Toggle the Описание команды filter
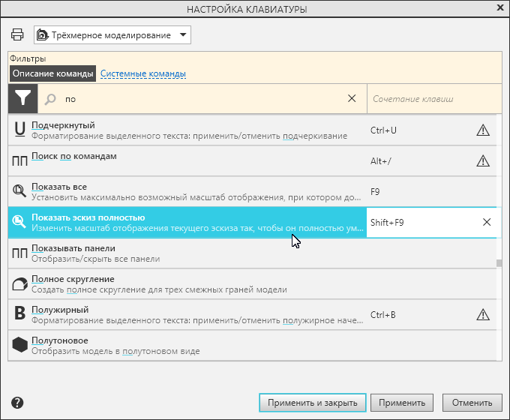 [53, 73]
